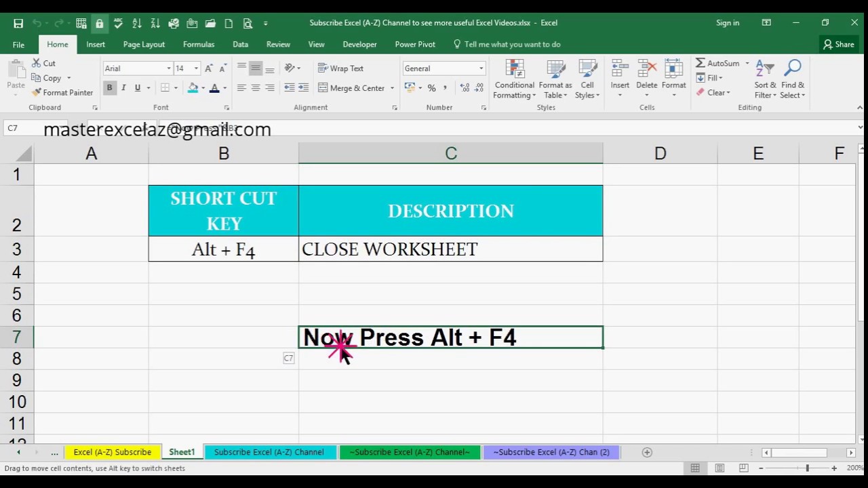The height and width of the screenshot is (488, 868).
Task: Open the font size dropdown showing 14
Action: click(x=196, y=68)
